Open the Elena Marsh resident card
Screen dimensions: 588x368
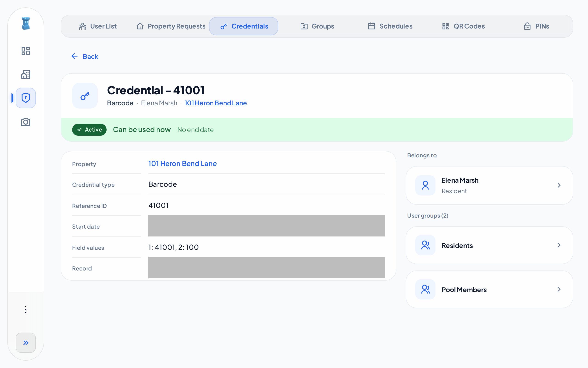coord(489,185)
